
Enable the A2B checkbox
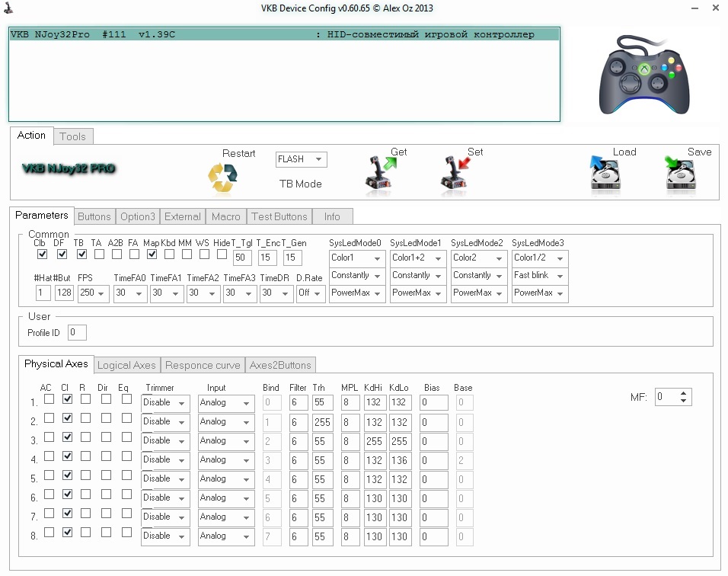tap(117, 254)
